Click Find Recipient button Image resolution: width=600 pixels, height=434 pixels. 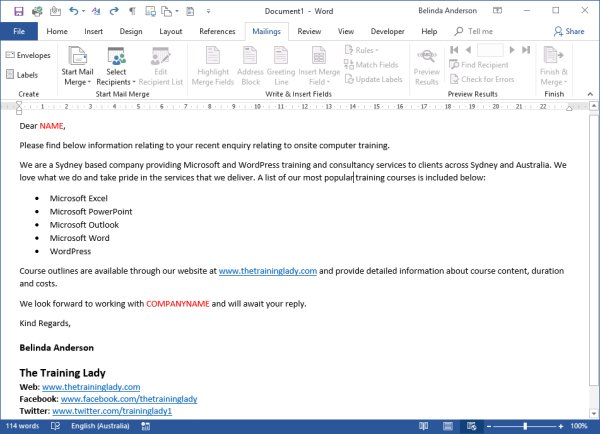tap(479, 65)
